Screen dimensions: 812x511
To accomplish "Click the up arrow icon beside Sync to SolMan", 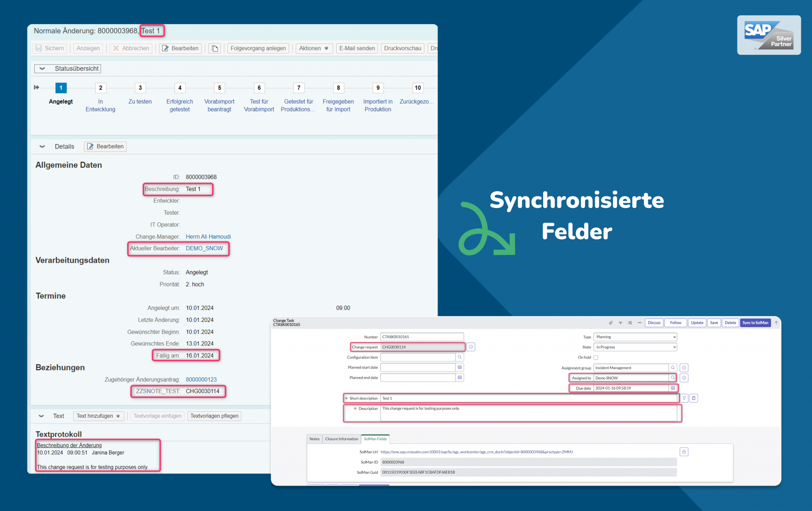I will tap(776, 323).
